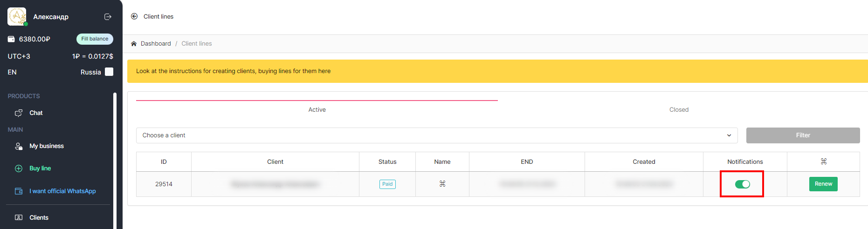Open the EN language selector
Screen dimensions: 868x229
coord(12,72)
